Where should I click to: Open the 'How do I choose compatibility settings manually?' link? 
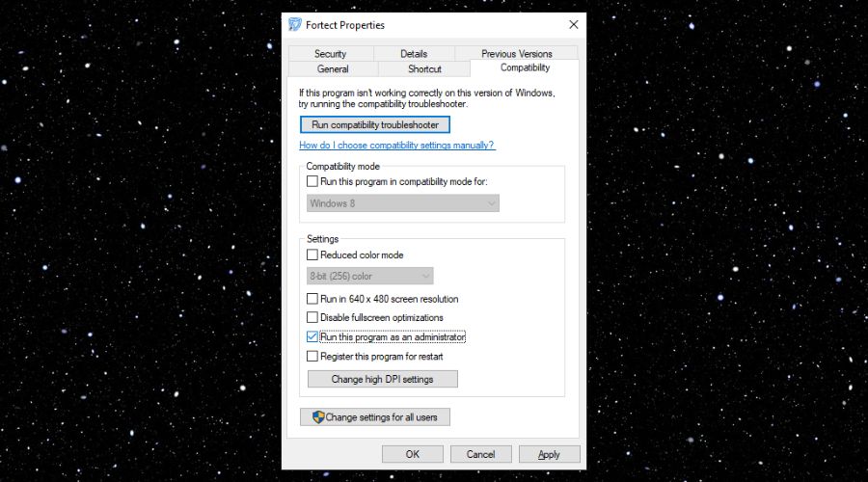point(397,145)
